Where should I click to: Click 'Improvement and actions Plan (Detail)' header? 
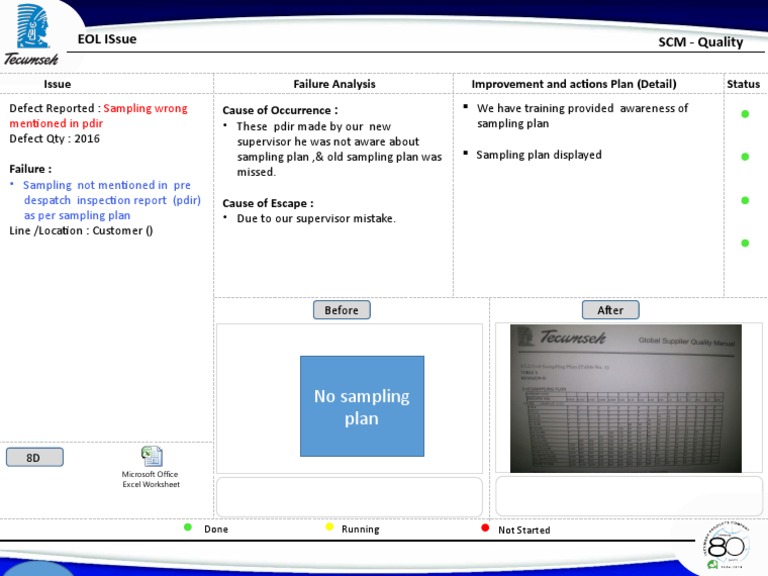coord(574,84)
